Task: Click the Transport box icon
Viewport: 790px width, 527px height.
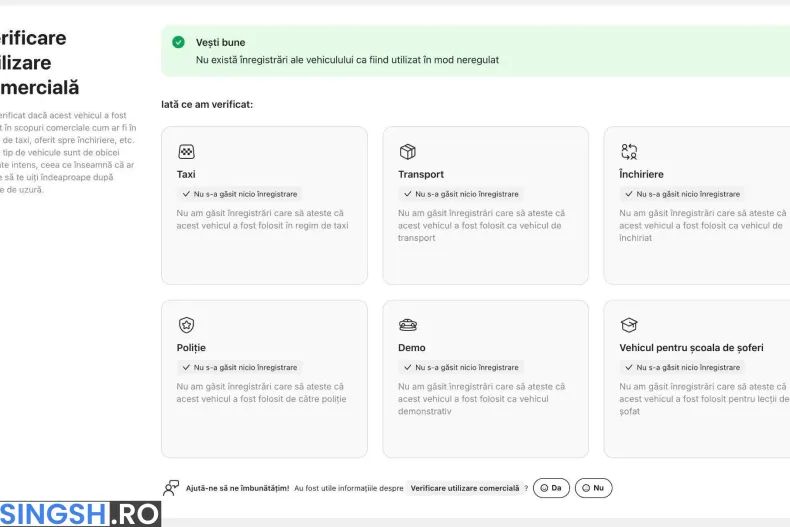Action: point(408,152)
